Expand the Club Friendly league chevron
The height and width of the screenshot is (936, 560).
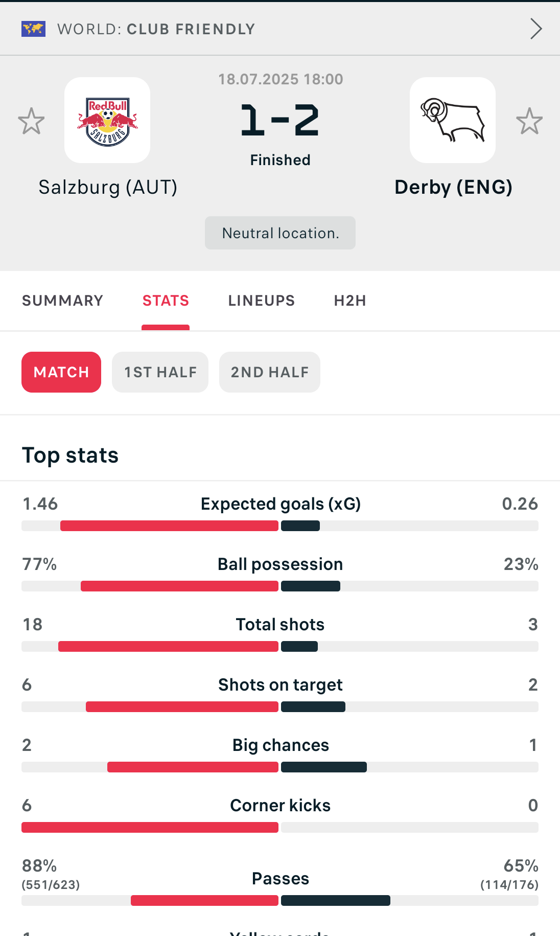click(535, 29)
